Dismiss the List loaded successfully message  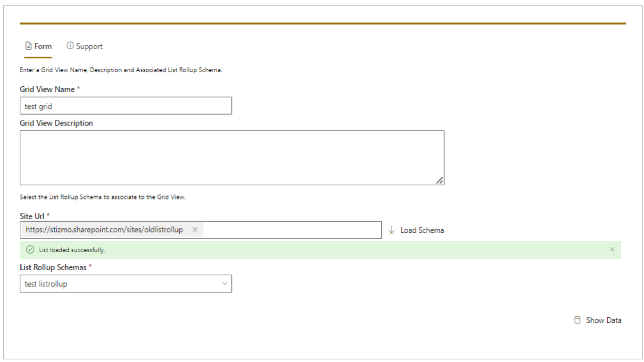[x=612, y=249]
